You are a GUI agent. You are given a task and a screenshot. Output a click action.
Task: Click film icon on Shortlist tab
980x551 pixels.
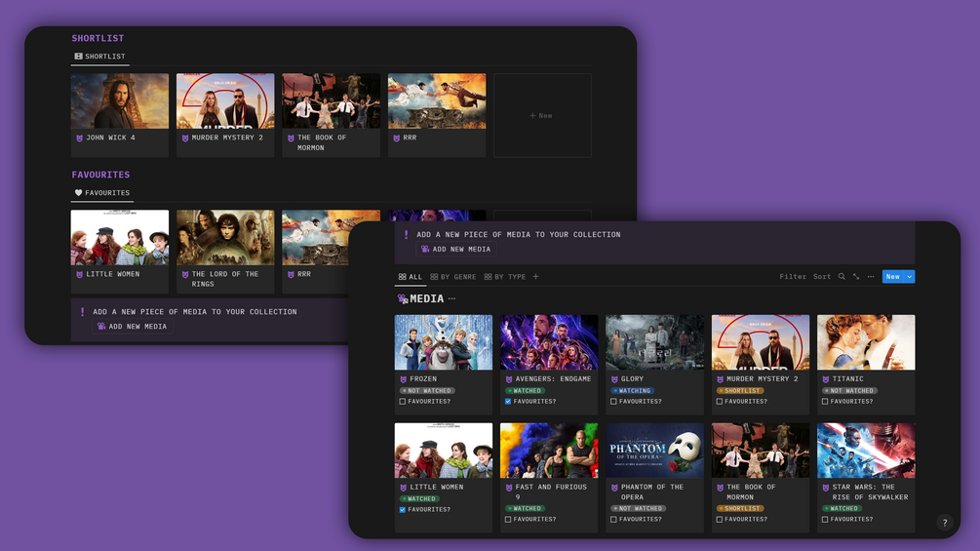78,57
